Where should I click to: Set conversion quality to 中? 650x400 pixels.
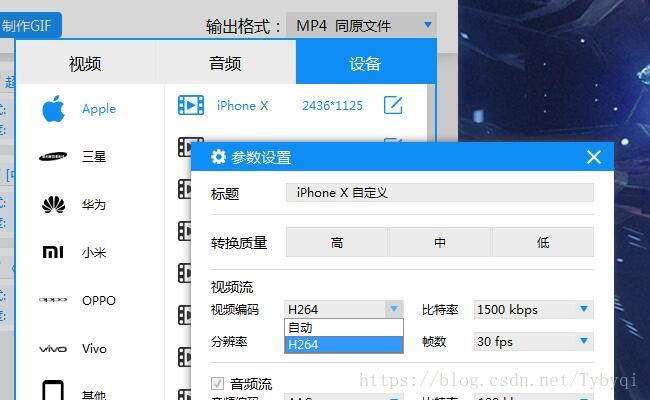pos(440,242)
